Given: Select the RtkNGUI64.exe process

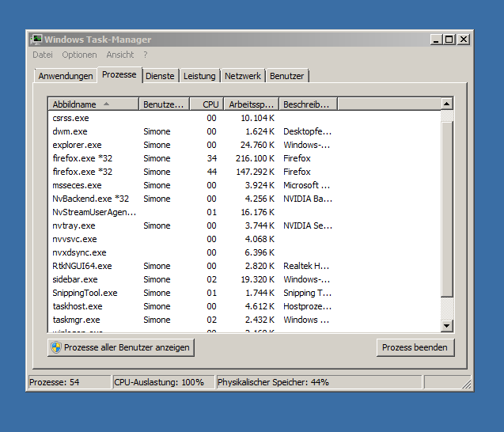Looking at the screenshot, I should pos(244,266).
